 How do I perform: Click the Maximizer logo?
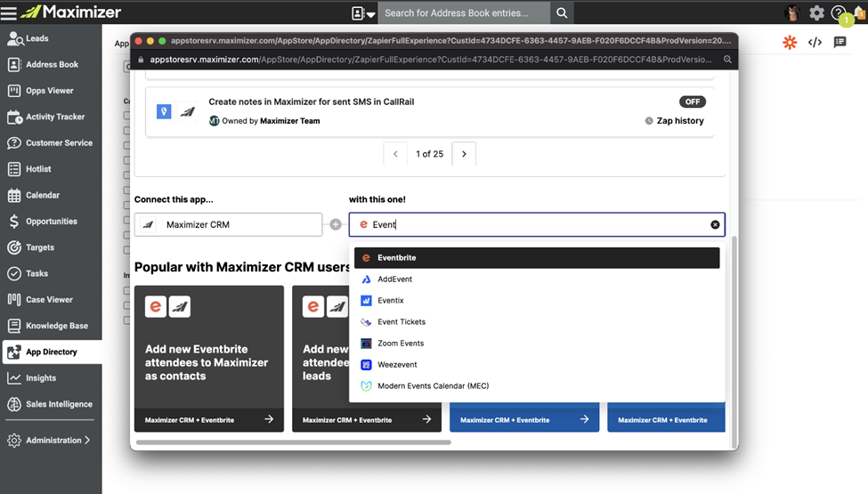click(71, 12)
